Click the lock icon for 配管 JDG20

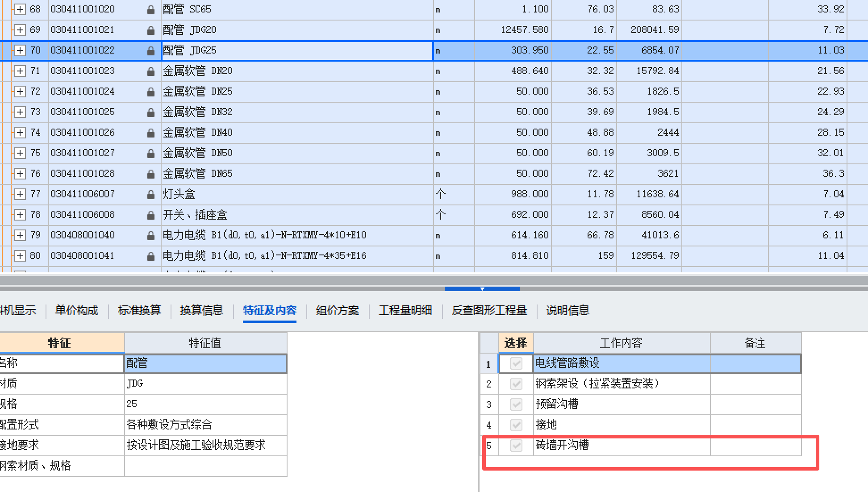click(x=151, y=30)
